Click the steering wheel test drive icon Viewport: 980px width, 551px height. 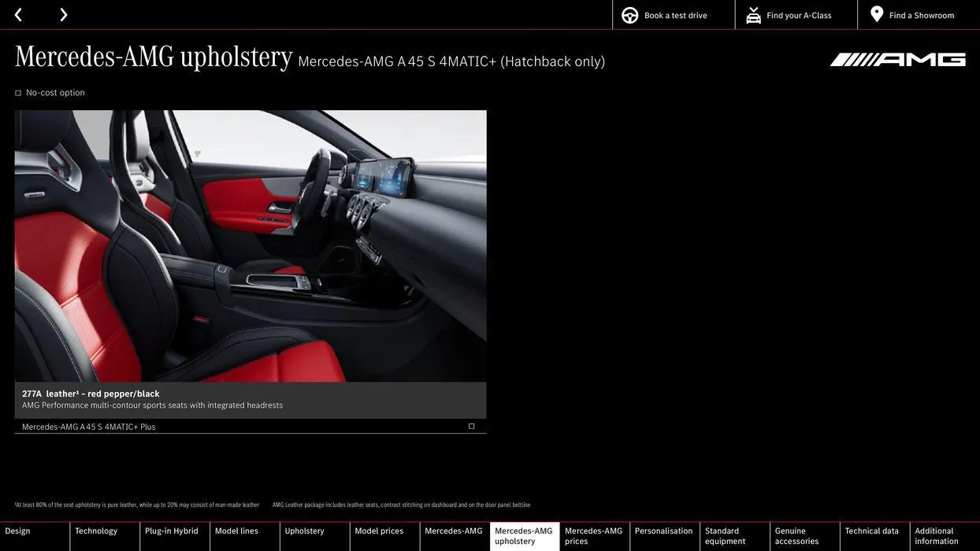[x=629, y=16]
